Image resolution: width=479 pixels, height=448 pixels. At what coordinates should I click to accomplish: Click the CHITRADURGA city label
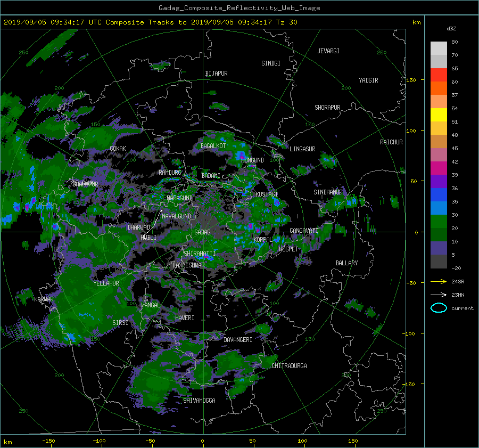290,366
